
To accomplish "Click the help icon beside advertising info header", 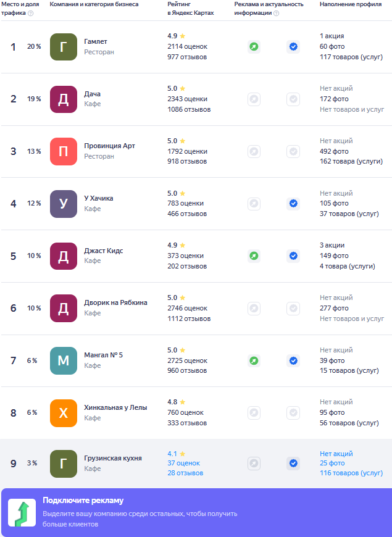I will click(x=276, y=14).
